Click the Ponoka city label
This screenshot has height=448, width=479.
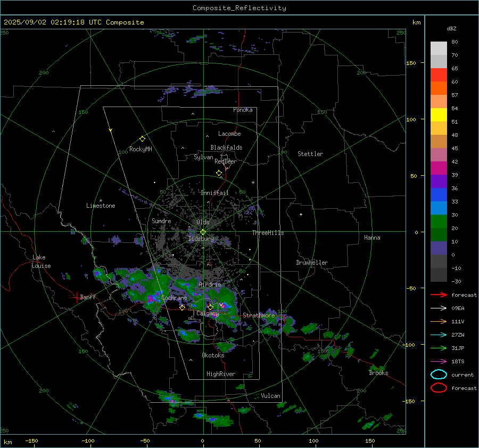[x=243, y=110]
